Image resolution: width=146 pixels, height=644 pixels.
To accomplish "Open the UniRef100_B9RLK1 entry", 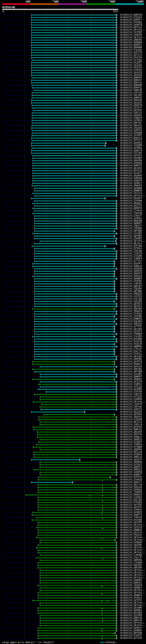I will [x=131, y=429].
